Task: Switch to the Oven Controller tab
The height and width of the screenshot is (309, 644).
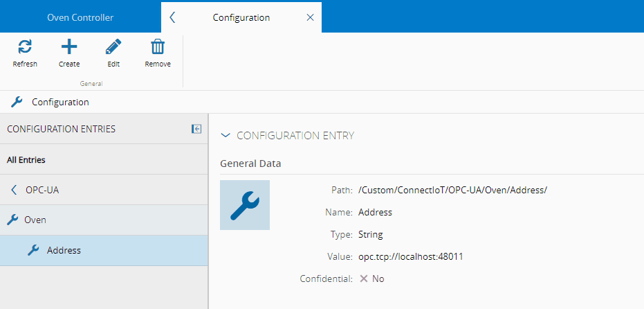Action: [x=80, y=17]
